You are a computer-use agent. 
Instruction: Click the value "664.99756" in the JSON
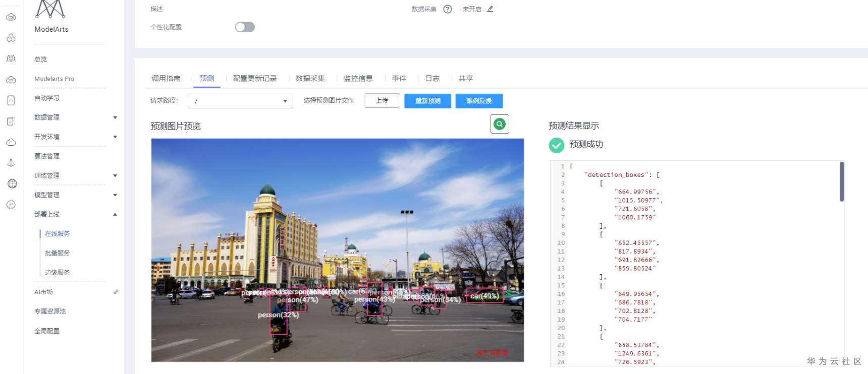click(635, 192)
